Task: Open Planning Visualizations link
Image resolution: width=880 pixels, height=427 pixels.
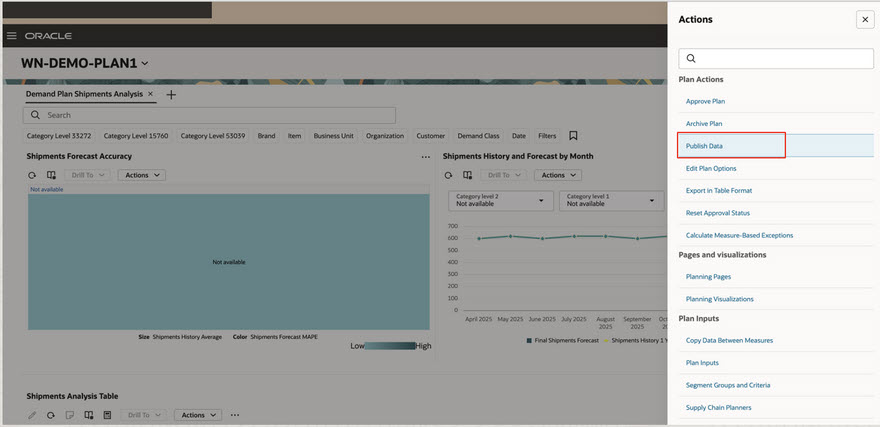Action: (x=719, y=299)
